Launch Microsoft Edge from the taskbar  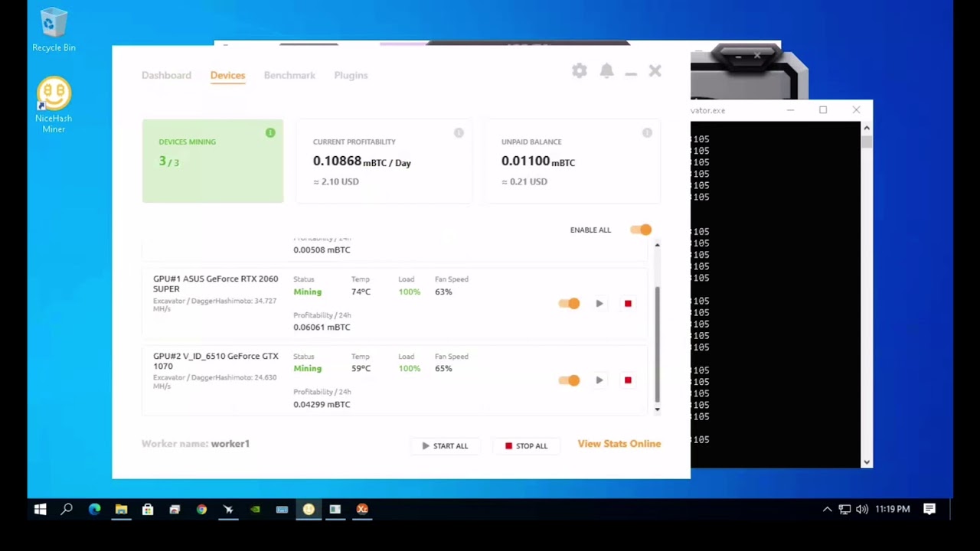[x=94, y=509]
